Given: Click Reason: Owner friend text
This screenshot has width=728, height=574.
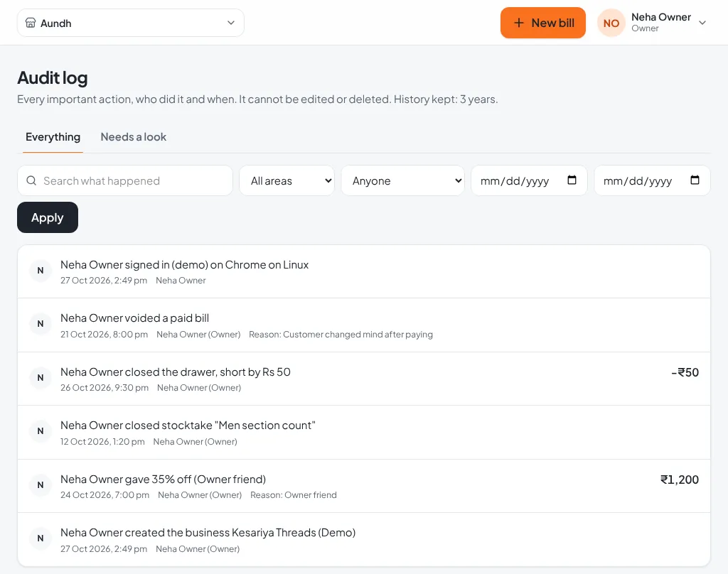Looking at the screenshot, I should click(x=294, y=494).
